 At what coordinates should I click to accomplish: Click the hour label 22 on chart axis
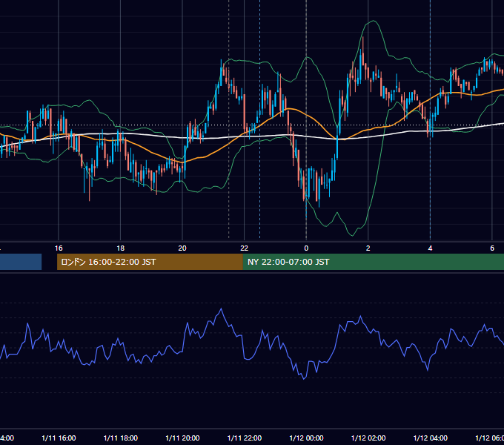point(245,248)
